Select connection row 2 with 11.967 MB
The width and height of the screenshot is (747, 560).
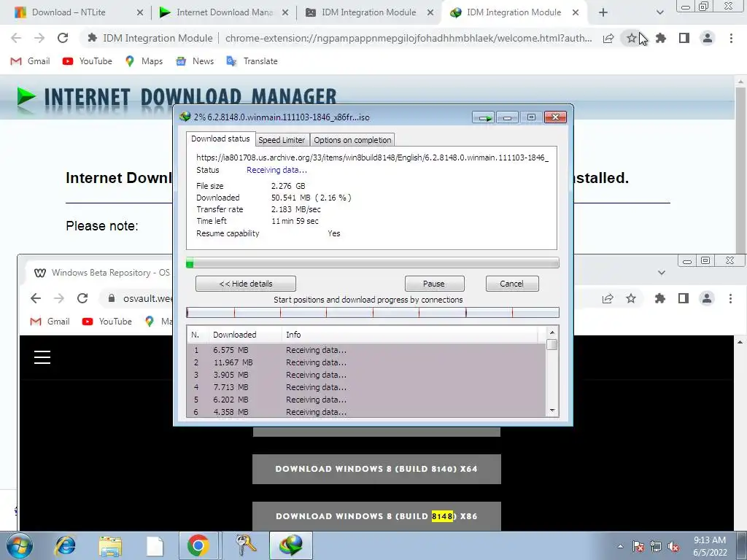366,362
